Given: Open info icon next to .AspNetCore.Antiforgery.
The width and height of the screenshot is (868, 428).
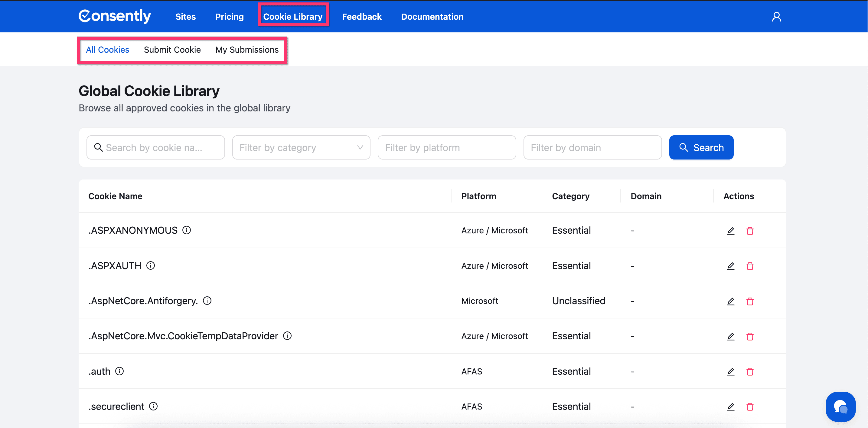Looking at the screenshot, I should [207, 301].
